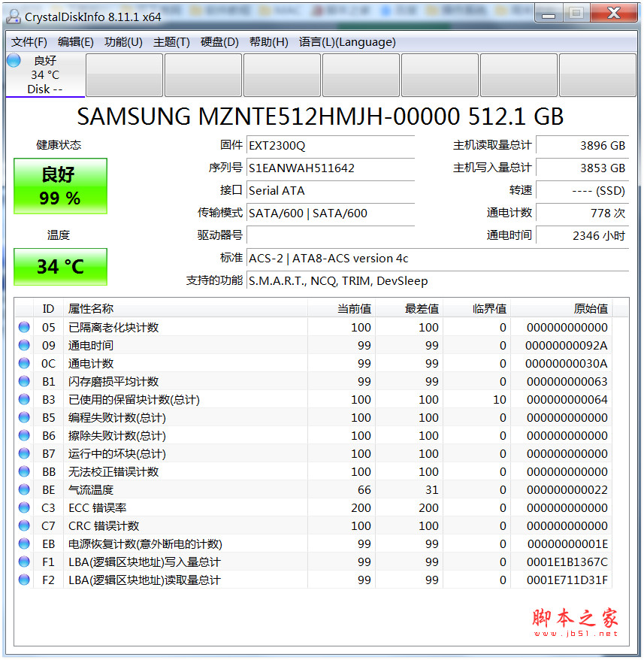This screenshot has width=644, height=660.
Task: Select the 运行中的坏块(总计) attribute row
Action: [x=314, y=453]
